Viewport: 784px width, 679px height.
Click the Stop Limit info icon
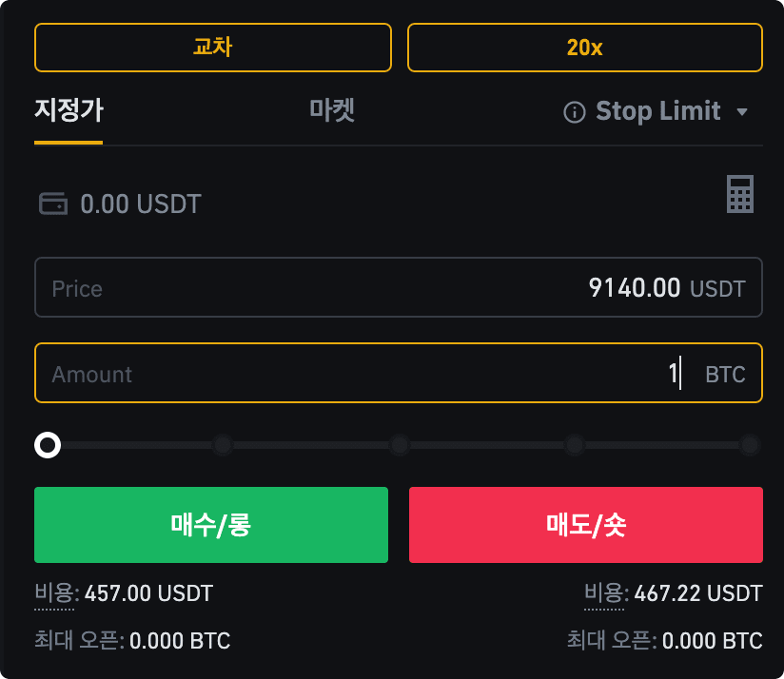[574, 112]
